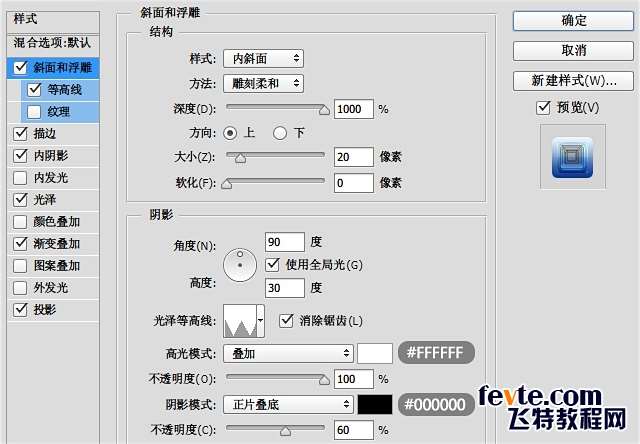Click the 软化 slider handle
This screenshot has width=640, height=444.
click(227, 184)
